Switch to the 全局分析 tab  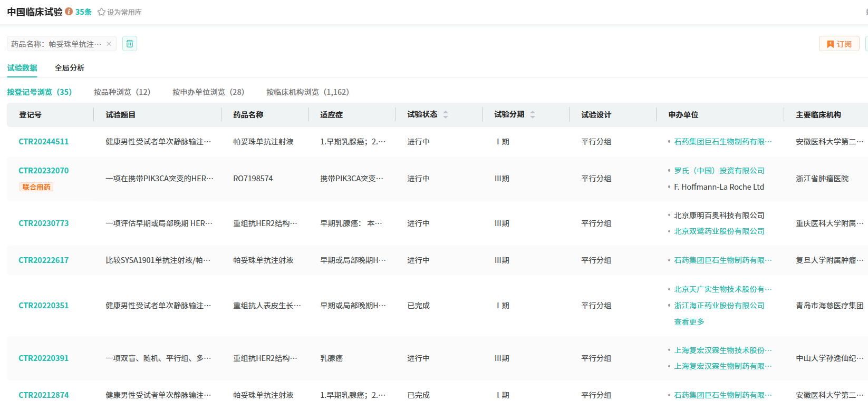tap(70, 68)
